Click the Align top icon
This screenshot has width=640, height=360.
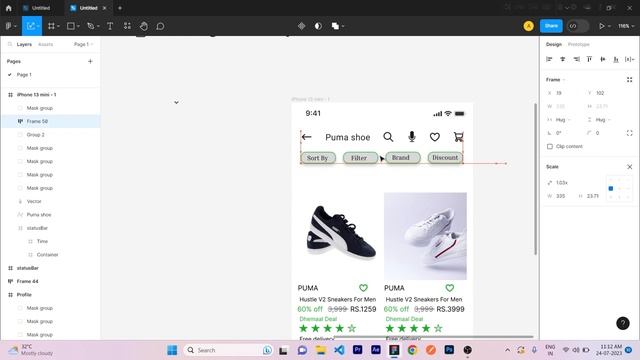pos(589,59)
